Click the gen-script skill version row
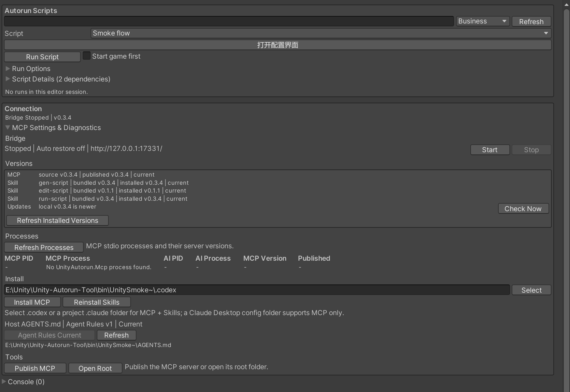The image size is (570, 392). (98, 183)
